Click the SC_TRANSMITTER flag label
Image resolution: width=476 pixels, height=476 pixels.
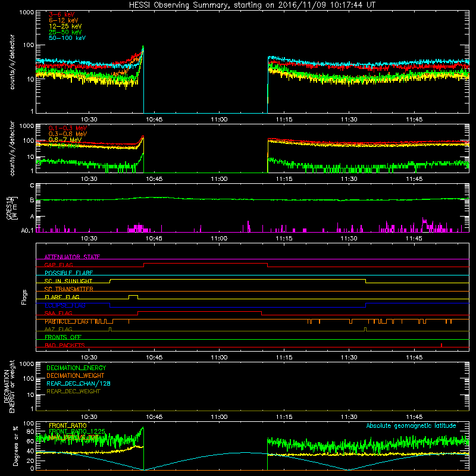point(69,289)
